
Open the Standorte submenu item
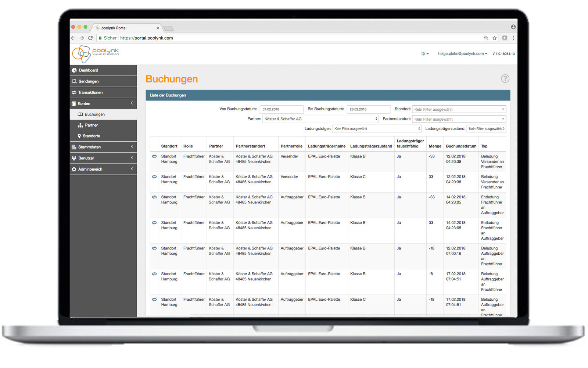point(103,136)
